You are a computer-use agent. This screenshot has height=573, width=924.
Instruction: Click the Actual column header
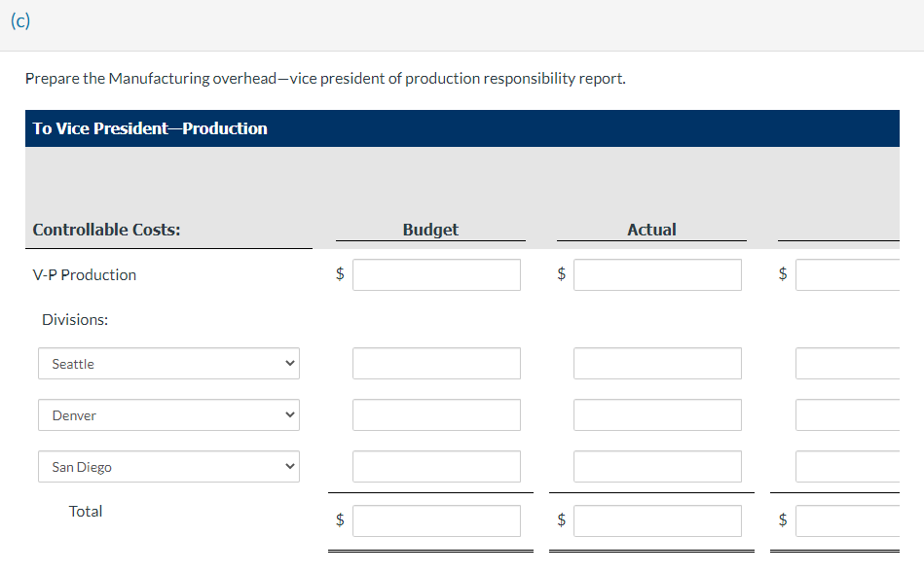tap(650, 230)
